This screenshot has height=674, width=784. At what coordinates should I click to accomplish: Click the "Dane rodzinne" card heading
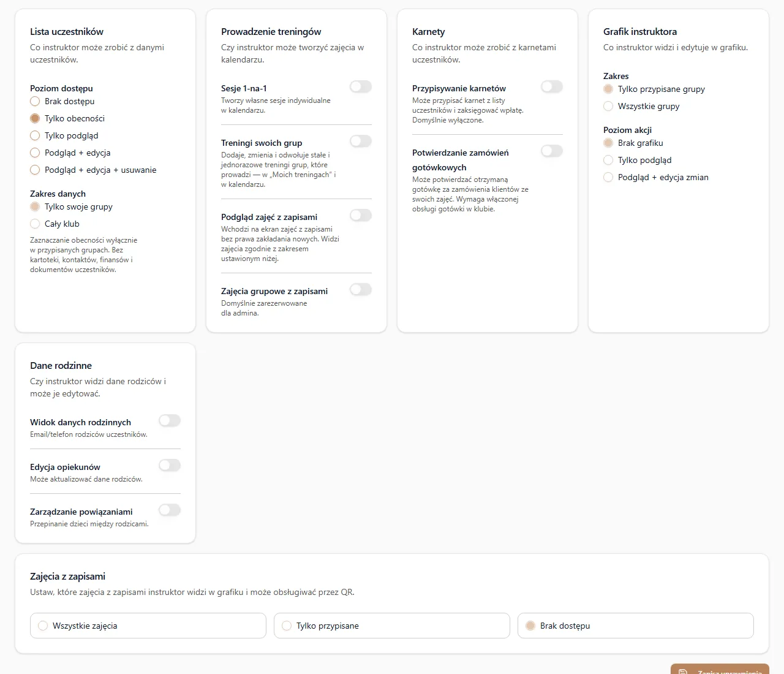[x=61, y=366]
